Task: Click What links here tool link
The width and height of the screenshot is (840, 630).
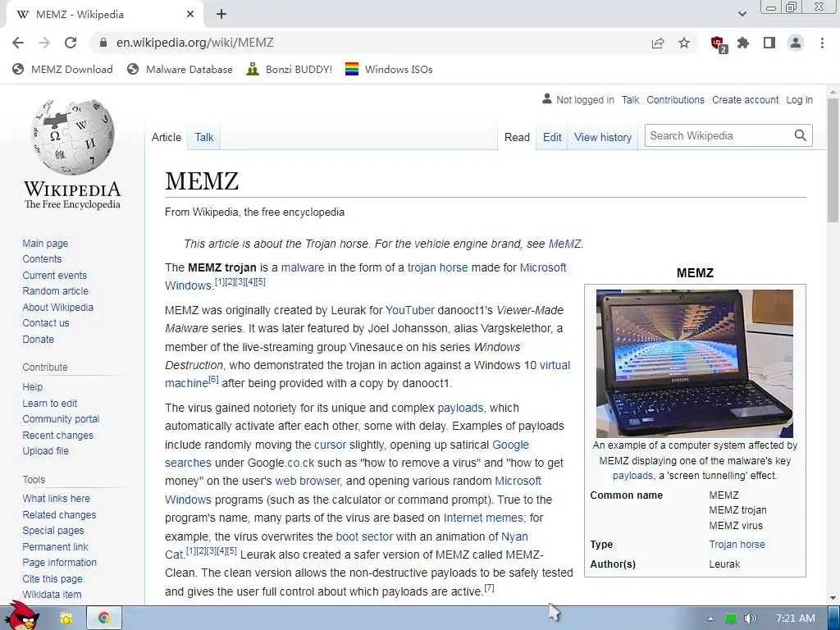Action: coord(57,498)
